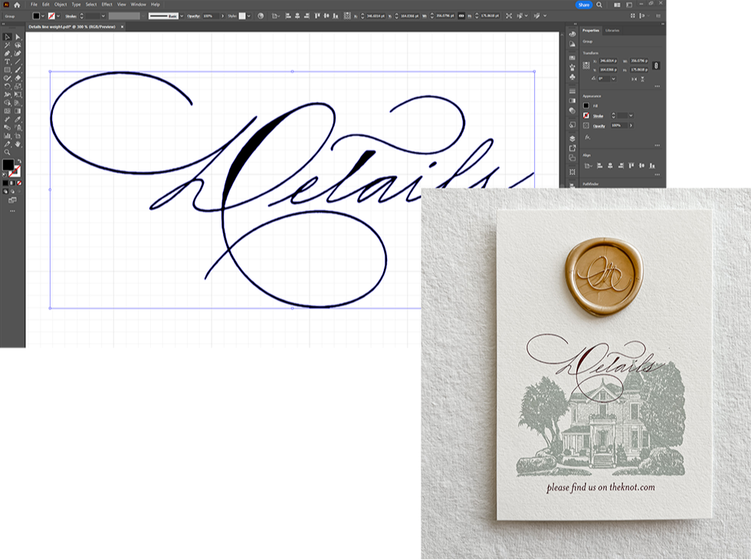Open the Artboards panel icon
The width and height of the screenshot is (751, 560).
pyautogui.click(x=572, y=158)
